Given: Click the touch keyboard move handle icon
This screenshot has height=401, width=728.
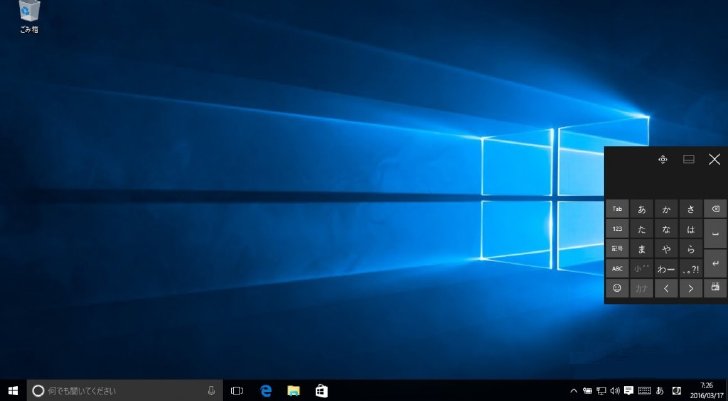Looking at the screenshot, I should 663,160.
